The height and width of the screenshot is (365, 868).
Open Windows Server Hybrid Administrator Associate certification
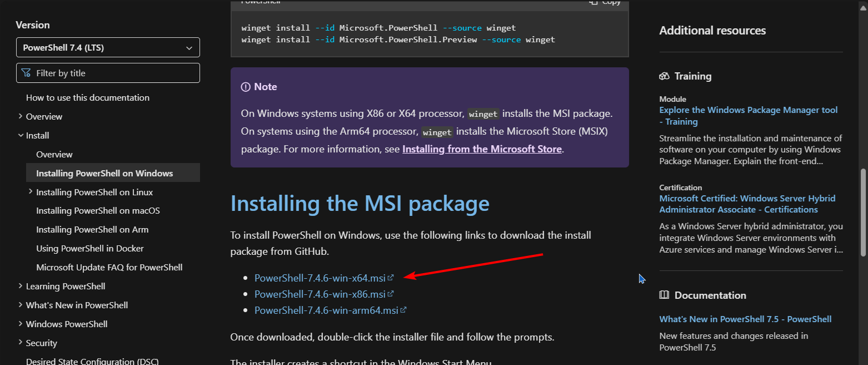(x=747, y=204)
